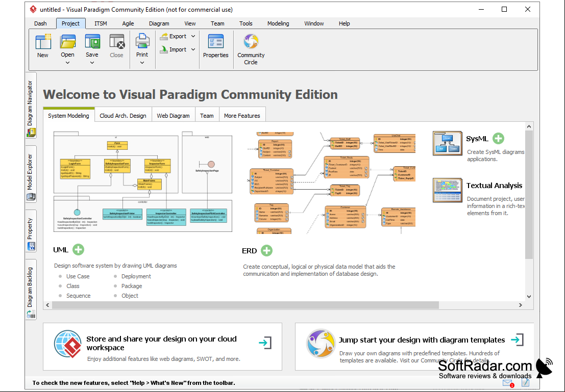Click the Open project folder icon

68,41
